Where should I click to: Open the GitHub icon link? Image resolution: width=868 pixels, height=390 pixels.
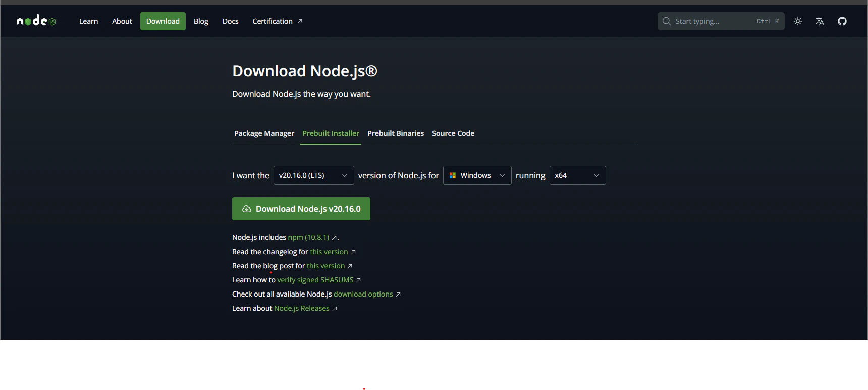842,21
